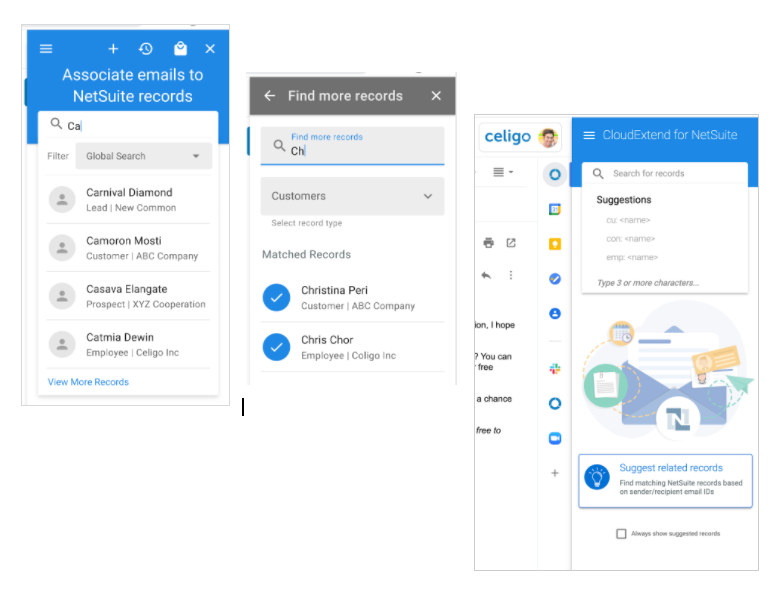Click the Suggest related records button

pyautogui.click(x=665, y=481)
